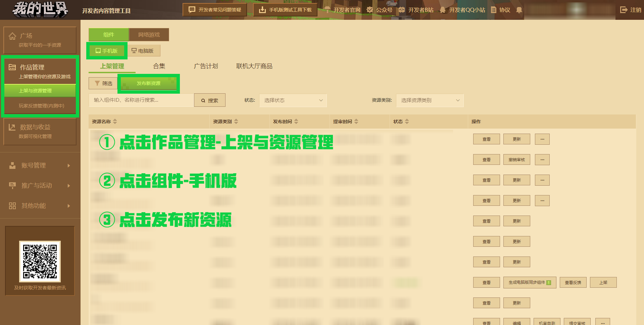Click the 推广与活动 icon
Screen dimensions: 644x325
point(12,186)
